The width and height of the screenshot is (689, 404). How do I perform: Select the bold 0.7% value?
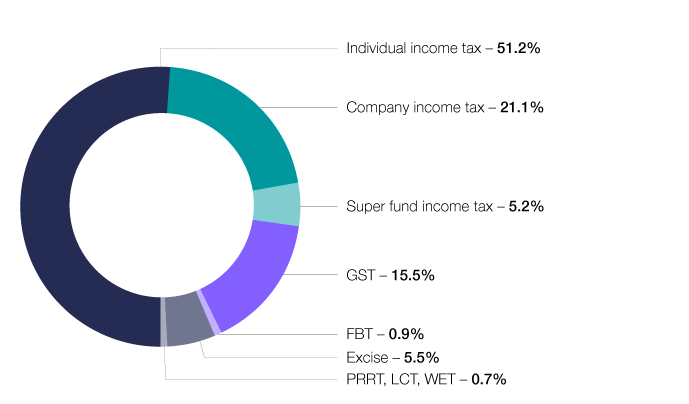[489, 379]
